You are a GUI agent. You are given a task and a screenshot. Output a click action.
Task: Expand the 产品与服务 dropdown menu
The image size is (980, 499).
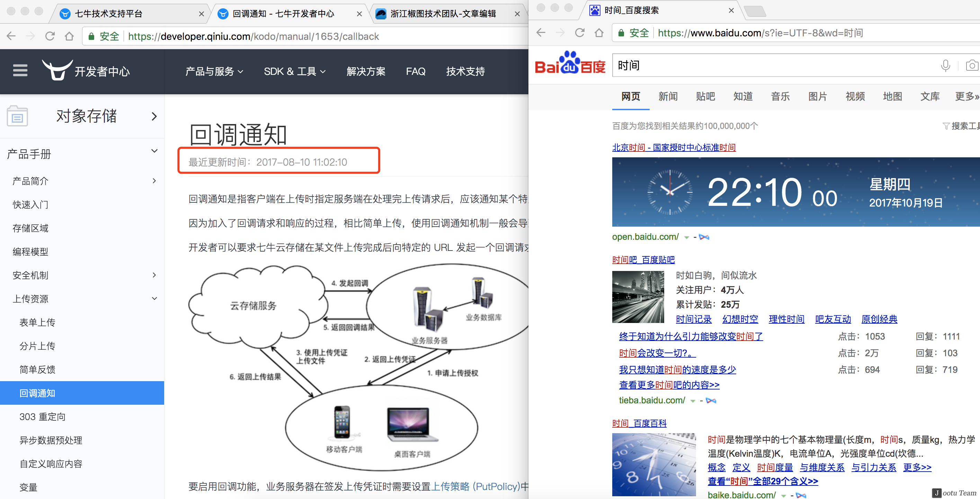coord(214,71)
